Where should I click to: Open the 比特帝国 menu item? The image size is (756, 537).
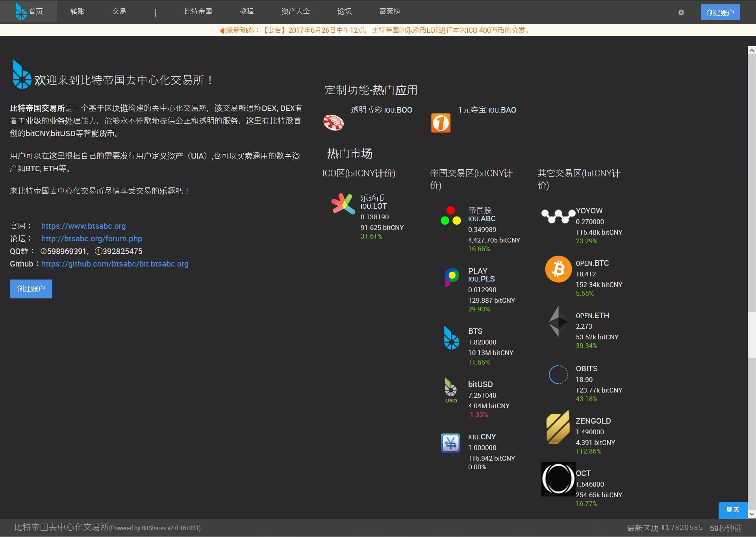198,11
